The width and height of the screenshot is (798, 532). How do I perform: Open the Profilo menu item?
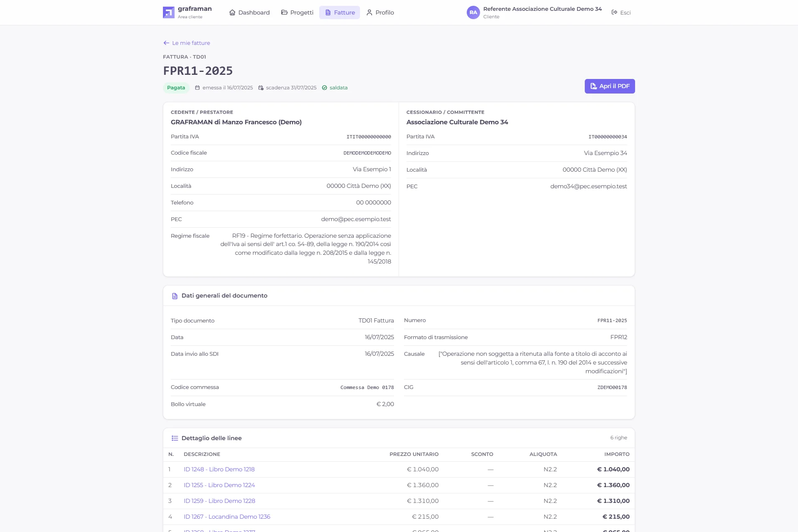click(x=380, y=12)
